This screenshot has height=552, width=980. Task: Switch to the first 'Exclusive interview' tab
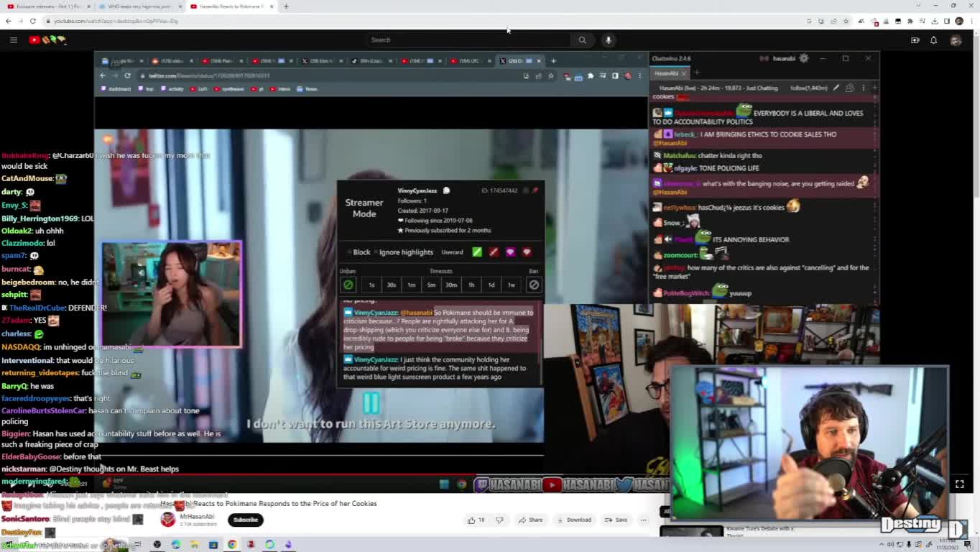click(x=47, y=6)
